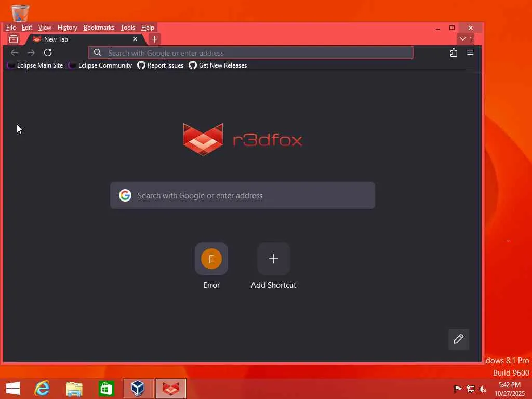Maximize the r3dfox window
Image resolution: width=532 pixels, height=399 pixels.
click(452, 28)
